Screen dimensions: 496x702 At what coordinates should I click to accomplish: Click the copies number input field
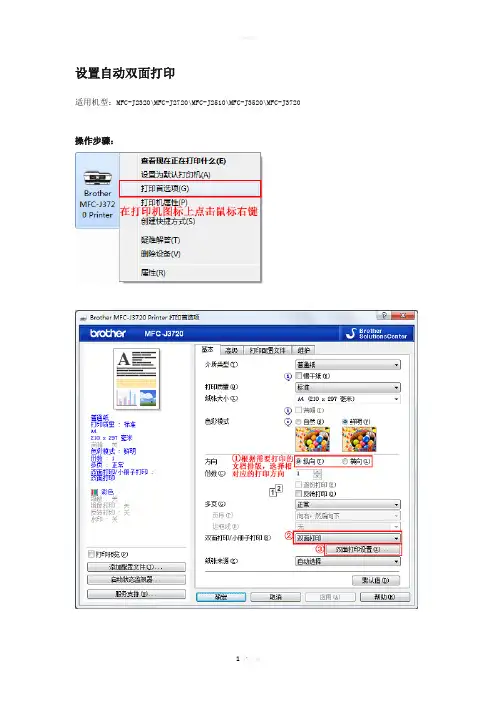[x=304, y=474]
